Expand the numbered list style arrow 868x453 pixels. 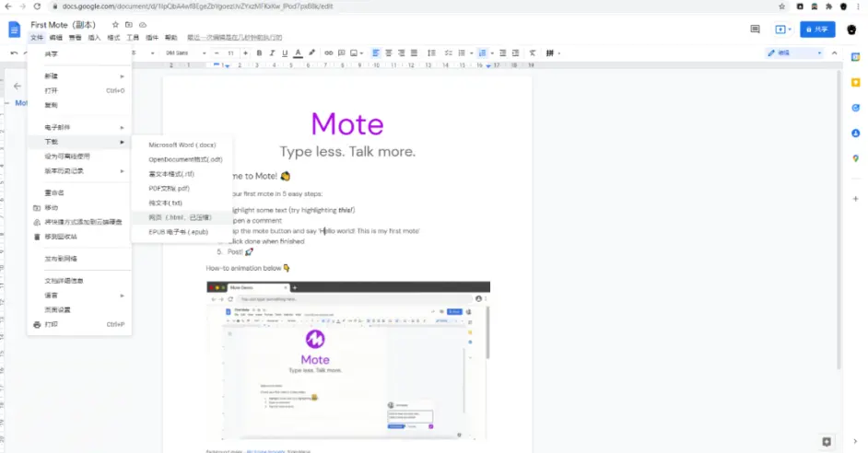point(492,53)
